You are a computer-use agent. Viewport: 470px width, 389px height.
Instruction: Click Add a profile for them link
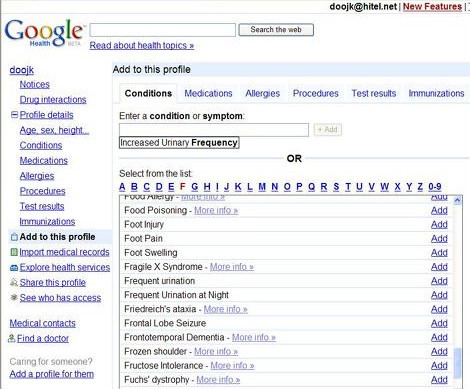tap(52, 374)
